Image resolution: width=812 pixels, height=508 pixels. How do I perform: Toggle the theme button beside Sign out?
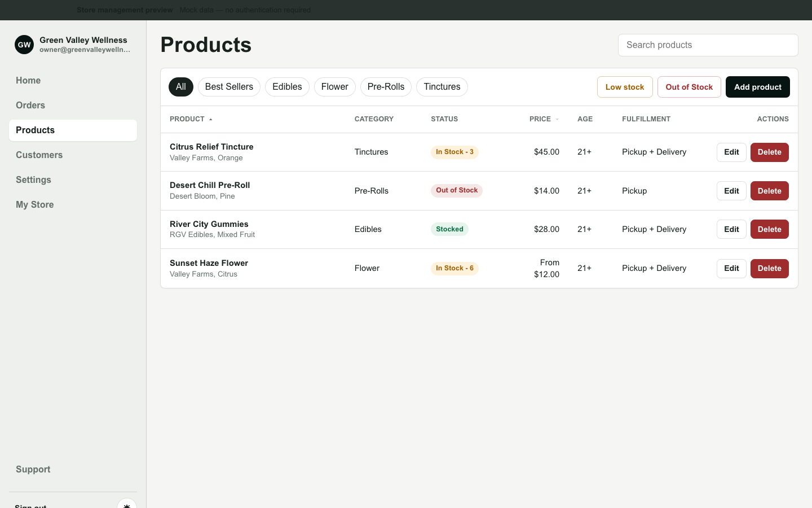[127, 503]
